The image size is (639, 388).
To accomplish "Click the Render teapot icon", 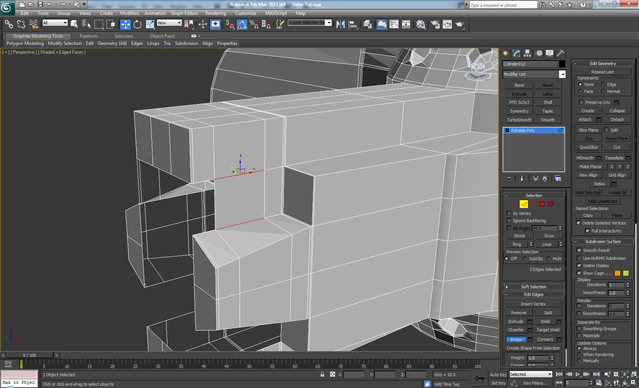I will [x=460, y=24].
